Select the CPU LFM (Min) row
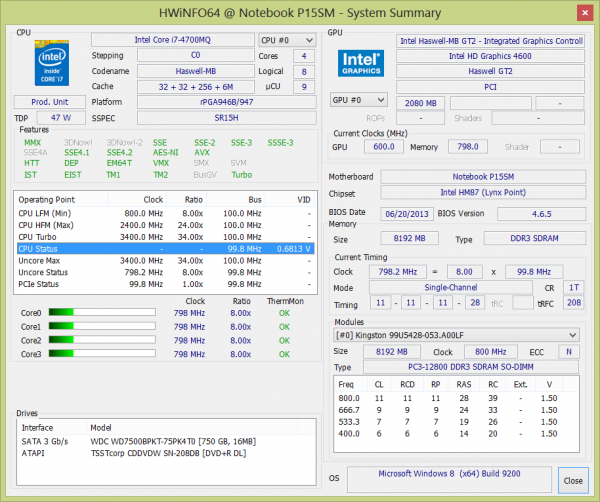This screenshot has width=600, height=502. pos(166,213)
